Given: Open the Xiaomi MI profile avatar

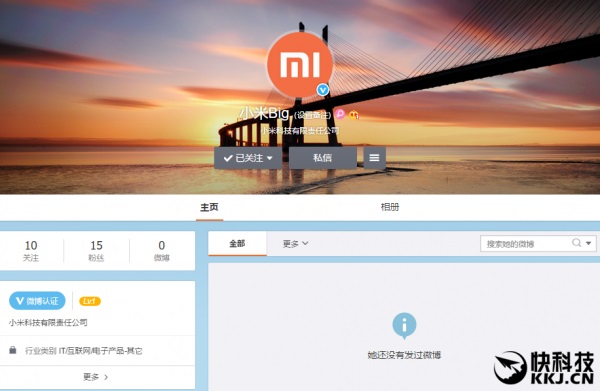Looking at the screenshot, I should 300,64.
